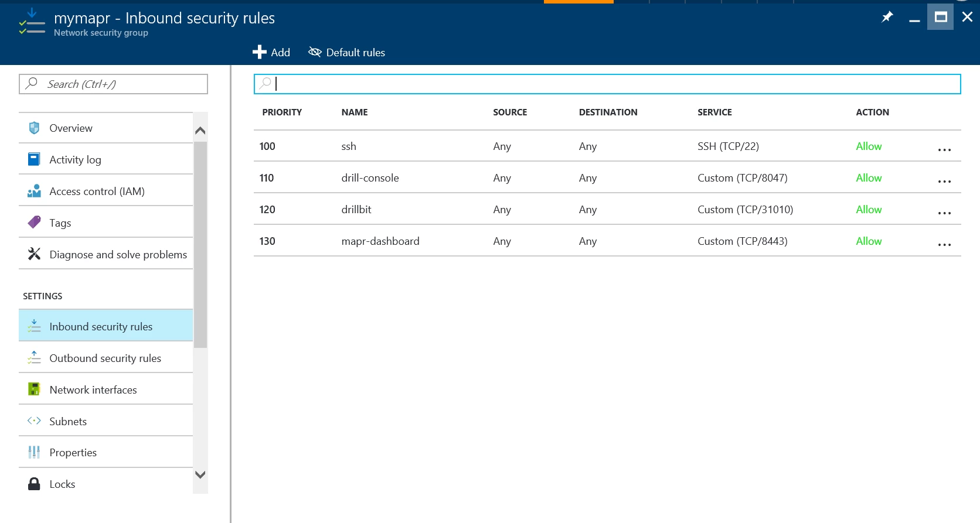Sort by the PRIORITY column header
980x523 pixels.
tap(282, 112)
